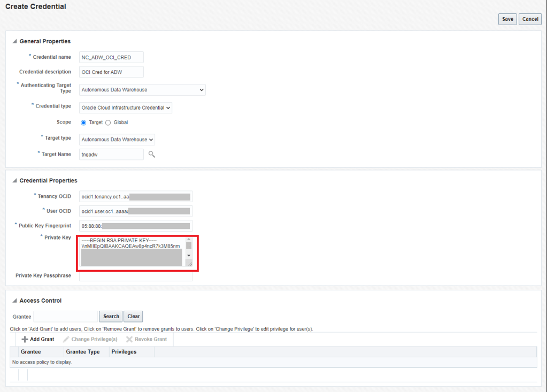The width and height of the screenshot is (547, 392).
Task: Click the Clear button in Access Control
Action: (133, 317)
